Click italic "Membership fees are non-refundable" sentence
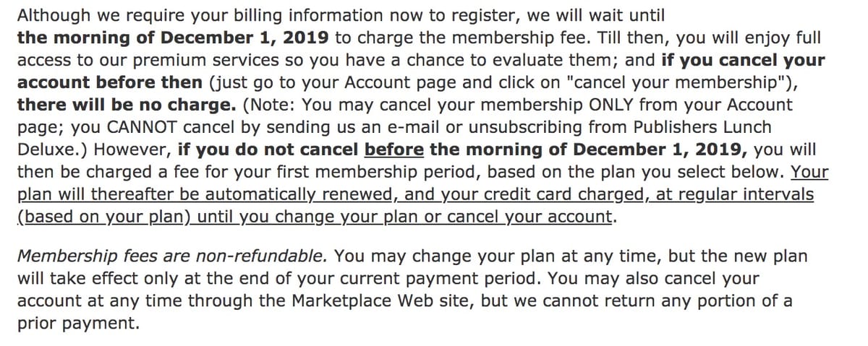The height and width of the screenshot is (346, 868). tap(172, 256)
